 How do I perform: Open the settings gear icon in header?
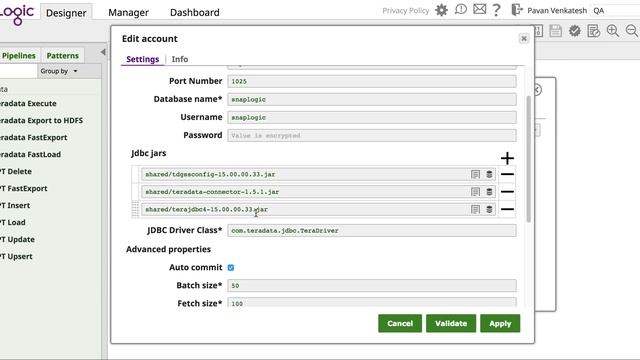click(441, 10)
